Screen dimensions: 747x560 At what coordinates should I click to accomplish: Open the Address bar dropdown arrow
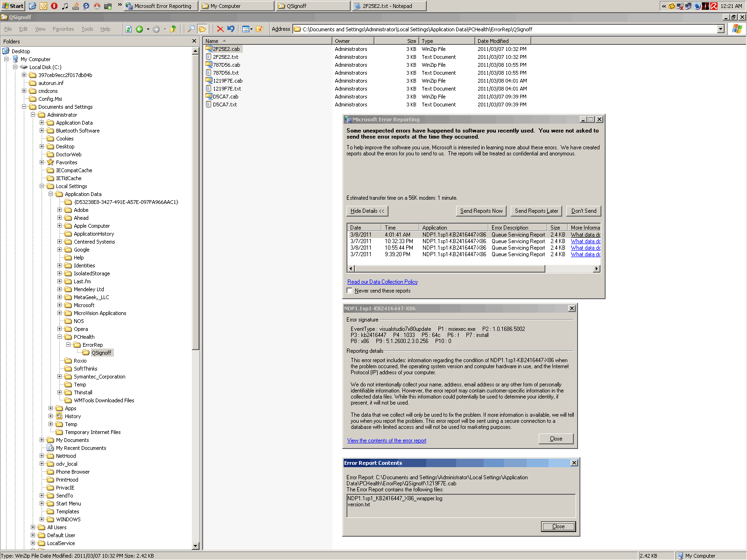coord(721,29)
